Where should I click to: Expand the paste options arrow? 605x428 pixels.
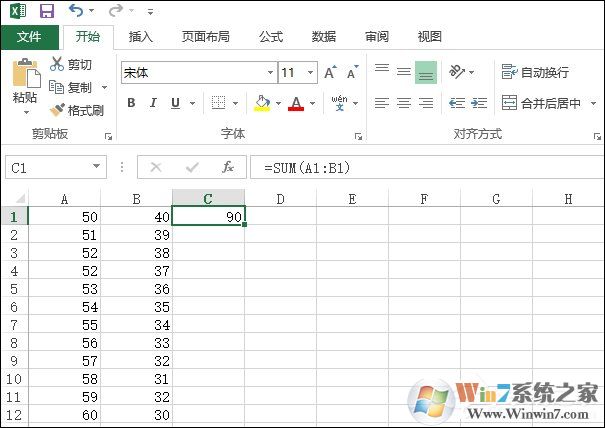[x=26, y=112]
